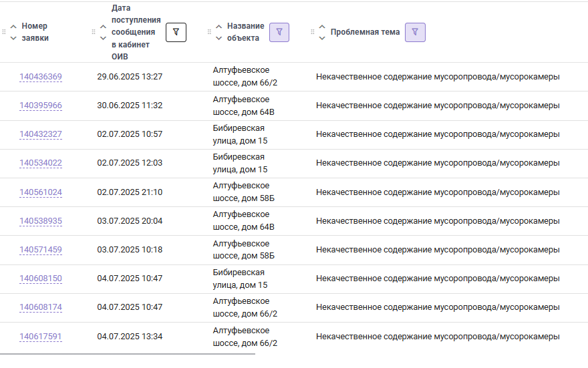
Task: Sort Название объекта descending with down arrow
Action: coord(219,38)
